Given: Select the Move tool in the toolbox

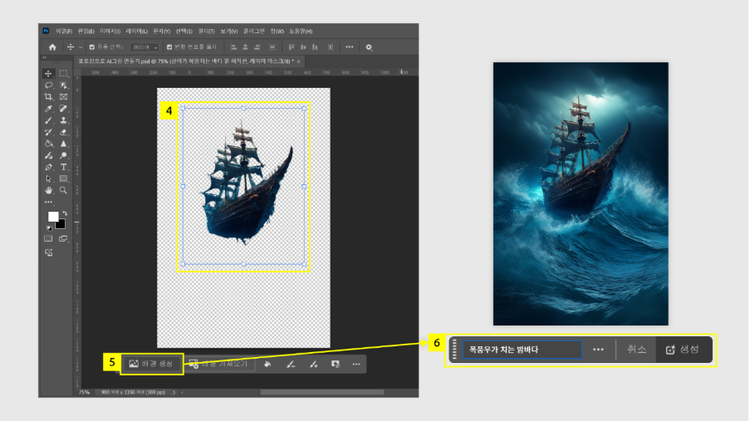Looking at the screenshot, I should [x=48, y=73].
